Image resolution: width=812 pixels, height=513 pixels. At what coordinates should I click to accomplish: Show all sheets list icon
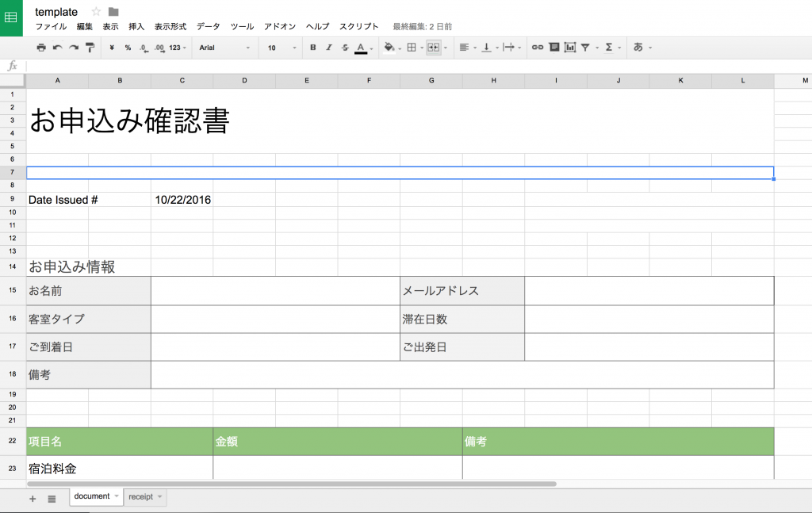(52, 499)
